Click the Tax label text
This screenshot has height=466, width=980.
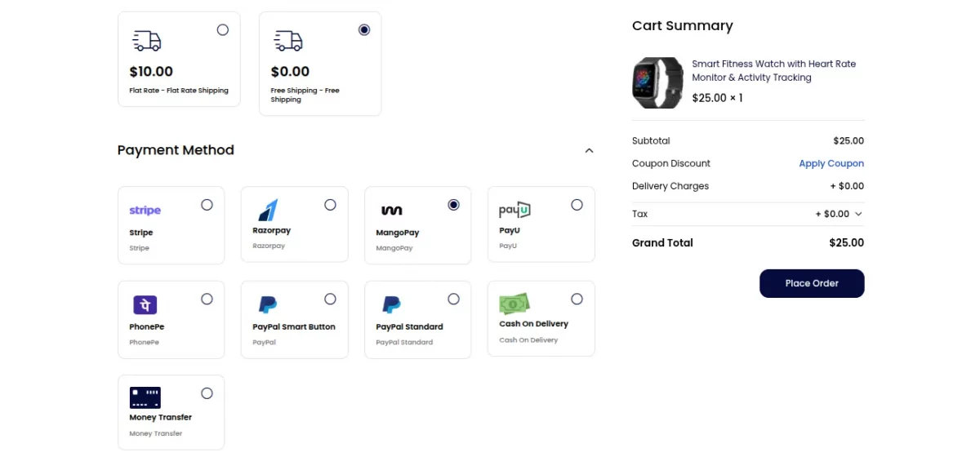(x=639, y=214)
